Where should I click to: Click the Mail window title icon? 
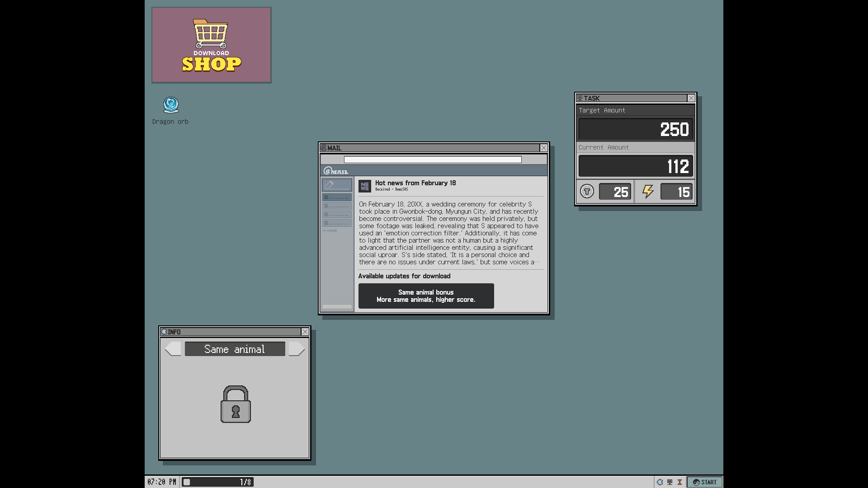323,148
